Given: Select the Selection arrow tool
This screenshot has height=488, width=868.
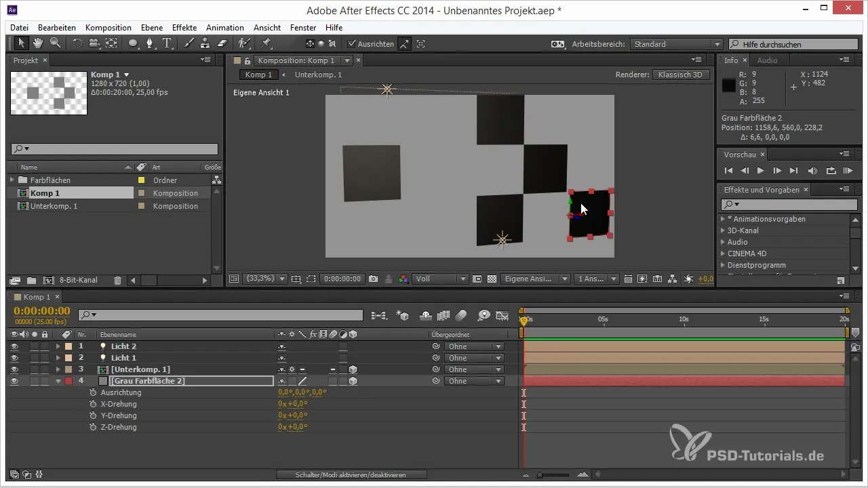Looking at the screenshot, I should pos(21,43).
